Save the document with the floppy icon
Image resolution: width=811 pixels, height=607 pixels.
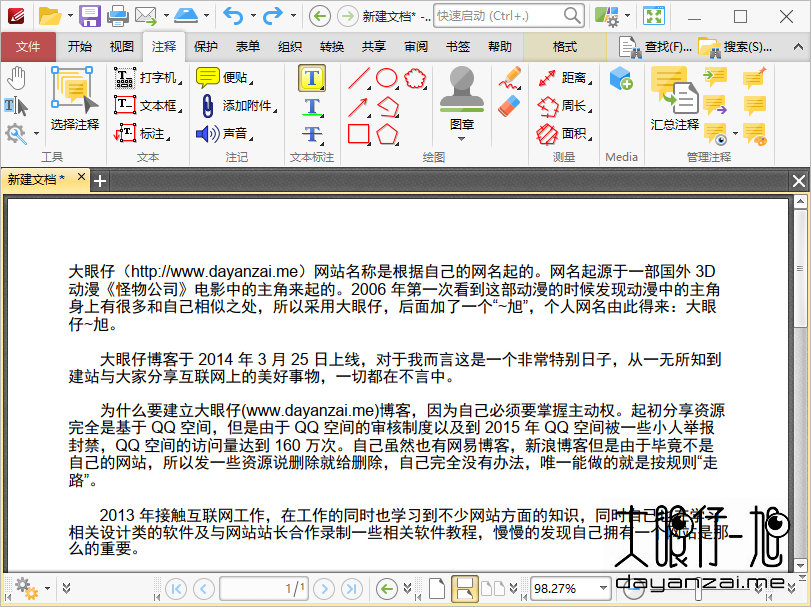89,16
